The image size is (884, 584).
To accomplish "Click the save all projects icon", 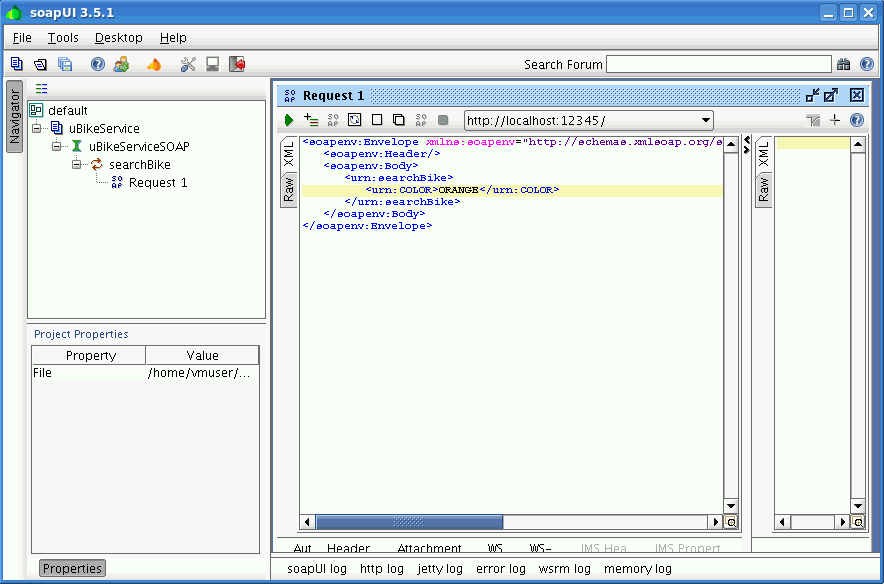I will tap(65, 64).
